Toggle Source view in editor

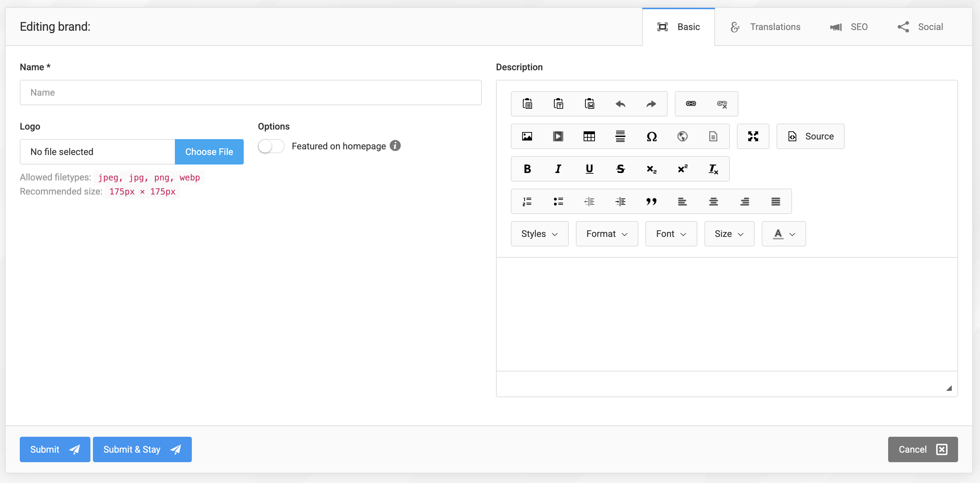(810, 136)
